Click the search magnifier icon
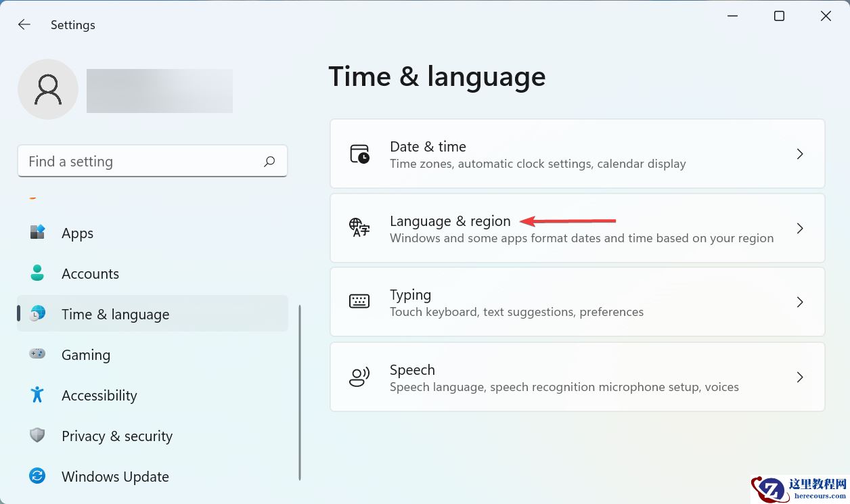This screenshot has height=504, width=850. 269,162
